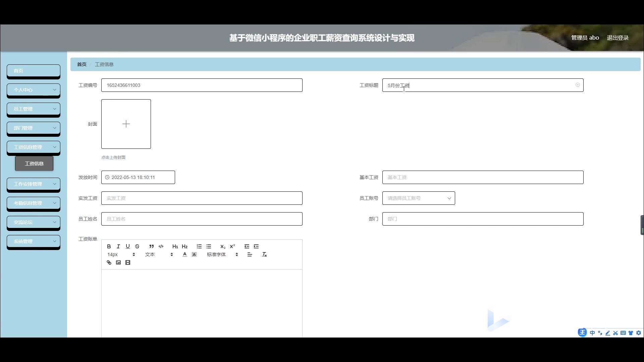Screen dimensions: 644x362
Task: Toggle underline formatting in the editor
Action: coord(128,246)
